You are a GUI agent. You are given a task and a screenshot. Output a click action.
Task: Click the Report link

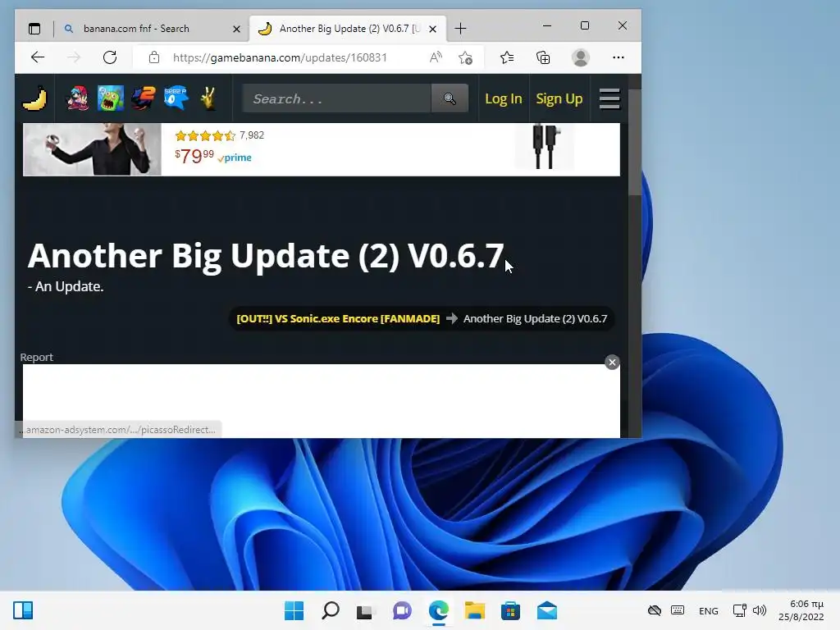(36, 358)
